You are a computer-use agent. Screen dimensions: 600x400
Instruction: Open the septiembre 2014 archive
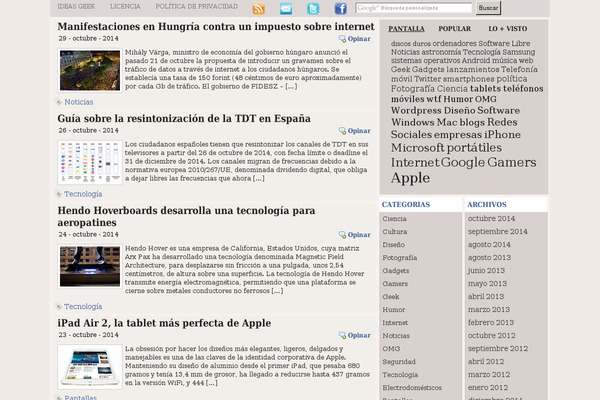497,232
